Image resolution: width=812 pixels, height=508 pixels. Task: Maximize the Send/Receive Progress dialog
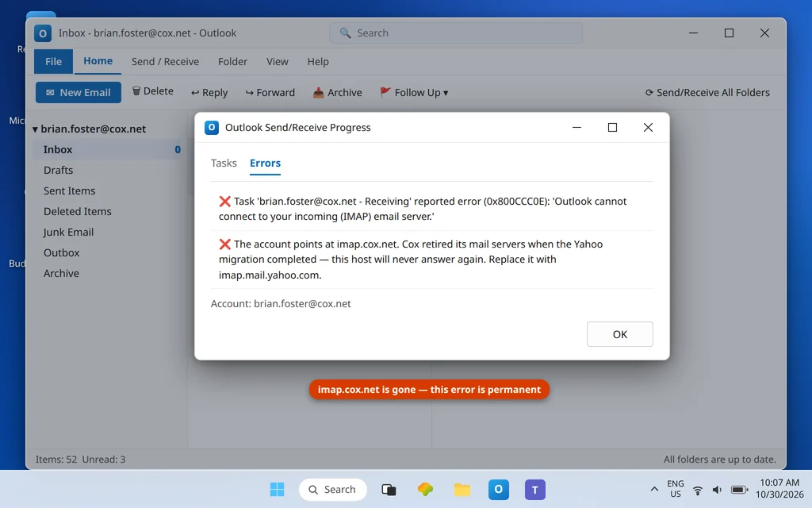(612, 128)
